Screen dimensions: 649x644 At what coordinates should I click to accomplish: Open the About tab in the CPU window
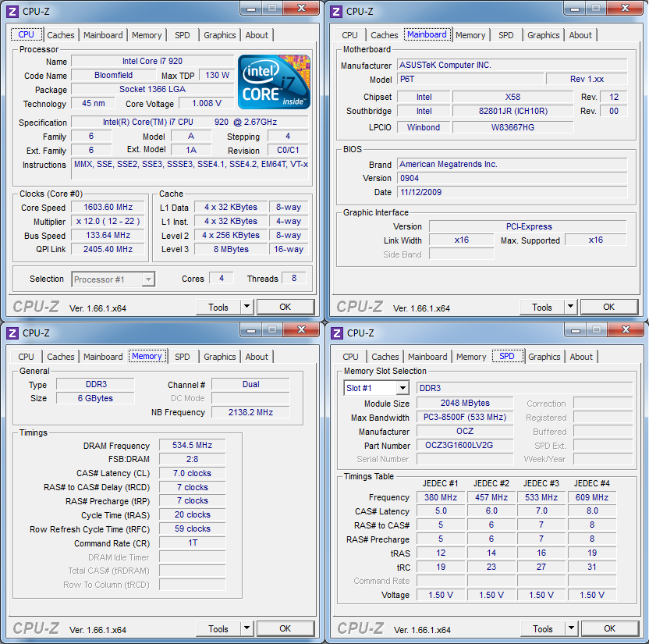click(257, 35)
